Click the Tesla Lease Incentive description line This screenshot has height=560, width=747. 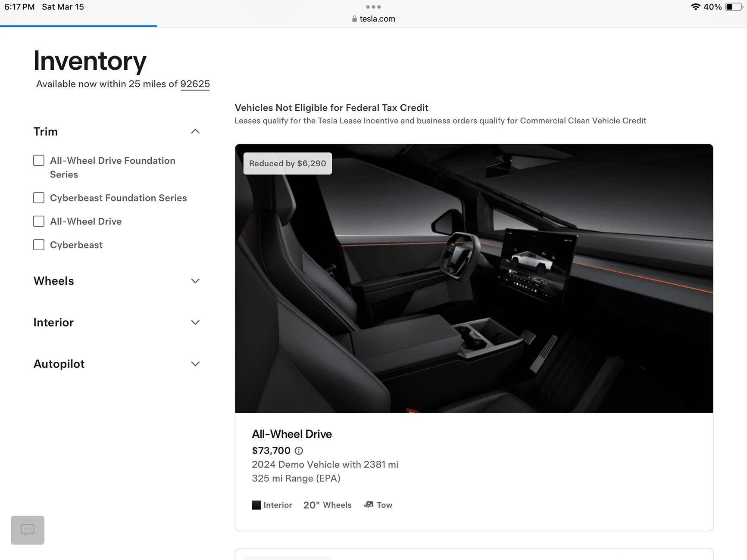click(440, 121)
